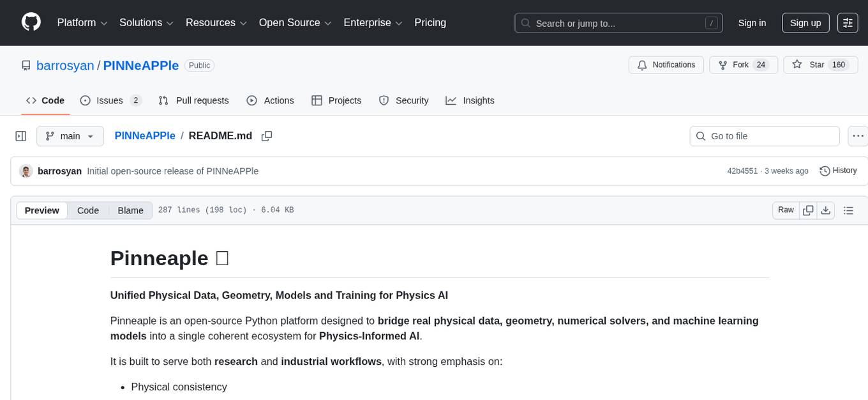Select the Preview view toggle
The height and width of the screenshot is (400, 868).
tap(42, 210)
